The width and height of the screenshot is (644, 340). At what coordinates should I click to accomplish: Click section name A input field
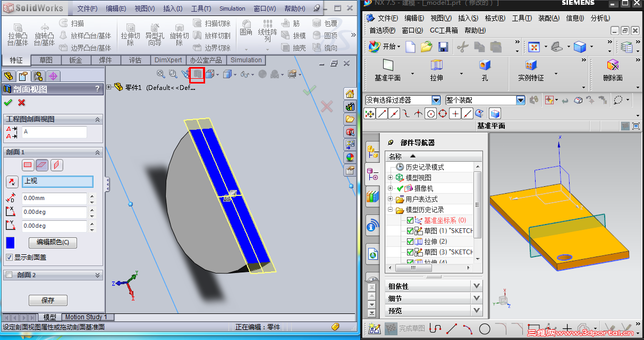tap(54, 132)
